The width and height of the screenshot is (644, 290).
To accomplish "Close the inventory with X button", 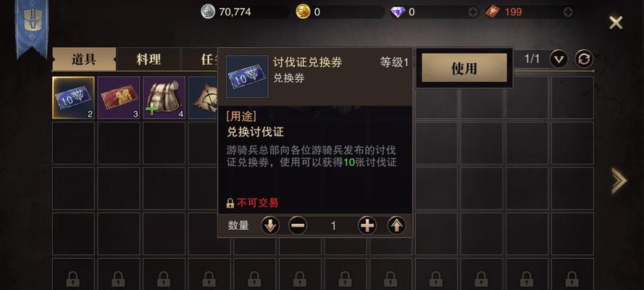I will pyautogui.click(x=616, y=22).
